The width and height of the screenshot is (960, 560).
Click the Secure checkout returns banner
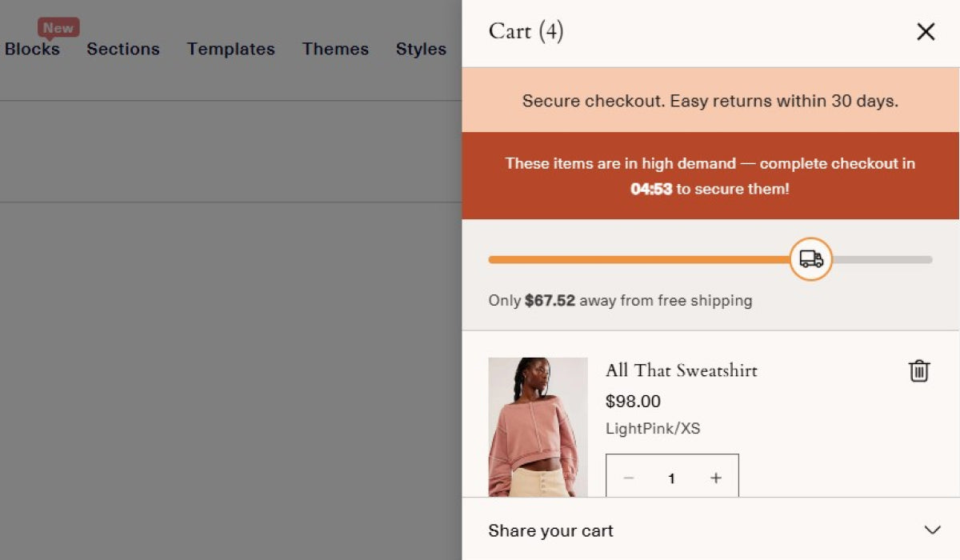pos(710,102)
